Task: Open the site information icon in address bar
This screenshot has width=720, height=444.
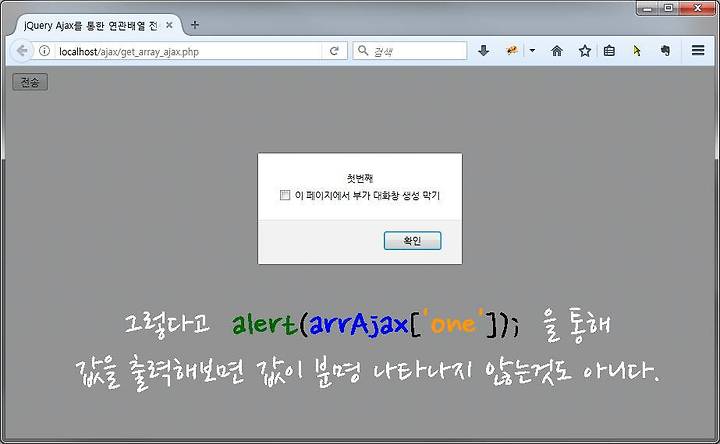Action: pyautogui.click(x=45, y=51)
